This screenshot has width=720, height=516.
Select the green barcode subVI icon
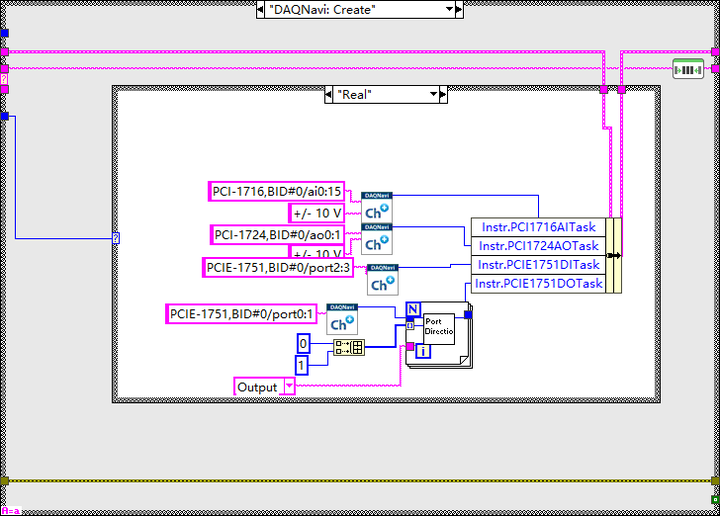[688, 69]
